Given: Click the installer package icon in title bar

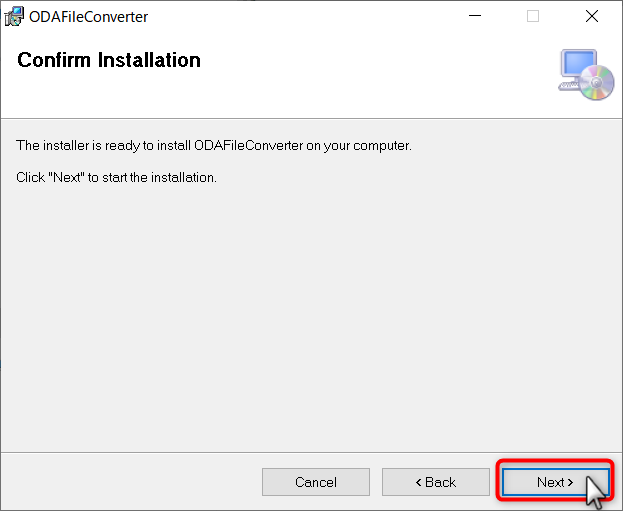Looking at the screenshot, I should point(14,17).
